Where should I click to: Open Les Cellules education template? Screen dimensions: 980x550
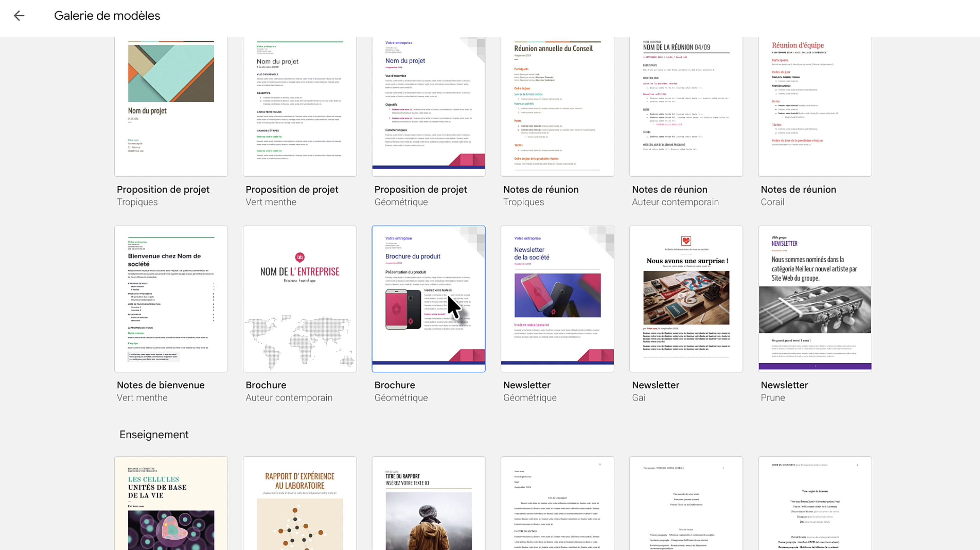[x=171, y=503]
